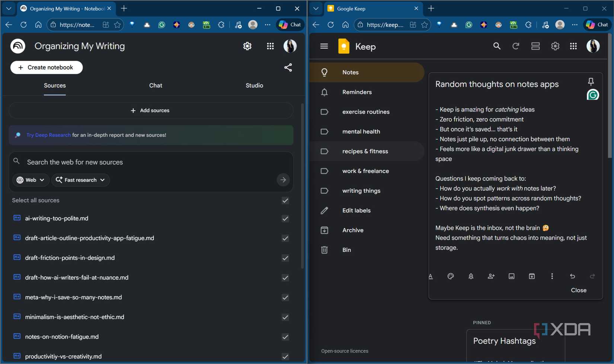Open the note background options palette icon
This screenshot has height=364, width=614.
(x=451, y=276)
